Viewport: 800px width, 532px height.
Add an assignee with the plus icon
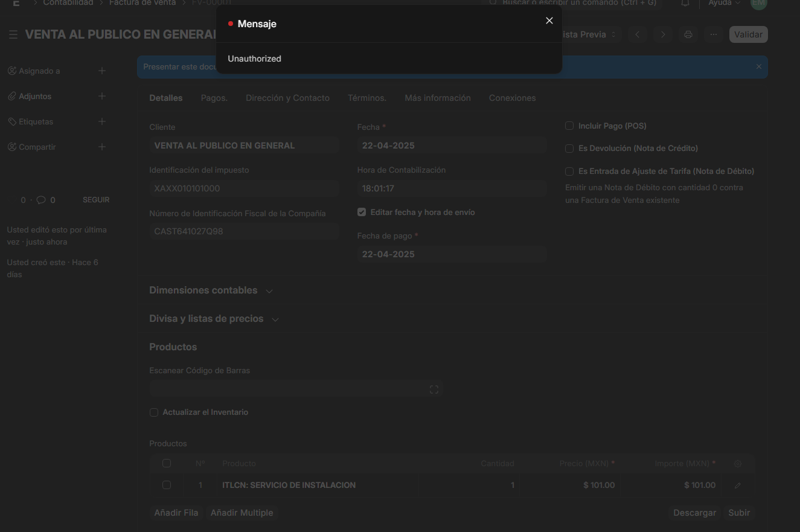(102, 71)
